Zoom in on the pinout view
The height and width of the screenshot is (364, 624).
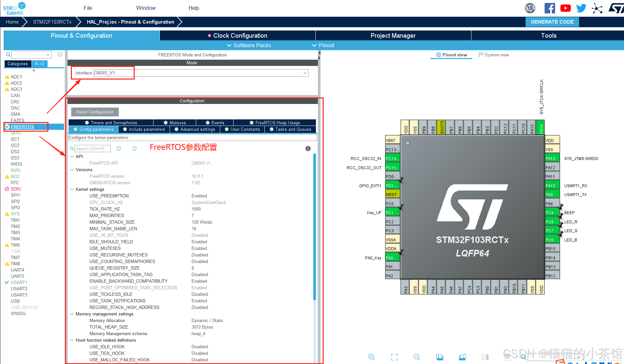click(x=371, y=357)
